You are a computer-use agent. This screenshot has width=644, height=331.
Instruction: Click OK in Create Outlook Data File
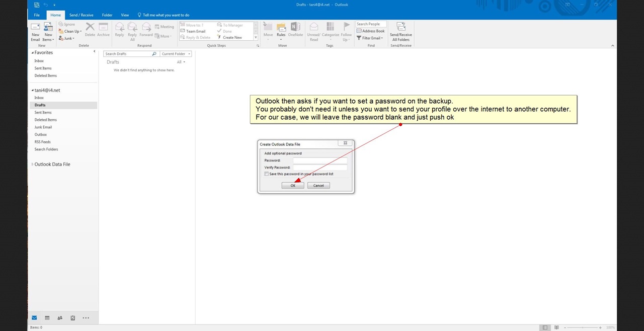[x=293, y=186]
